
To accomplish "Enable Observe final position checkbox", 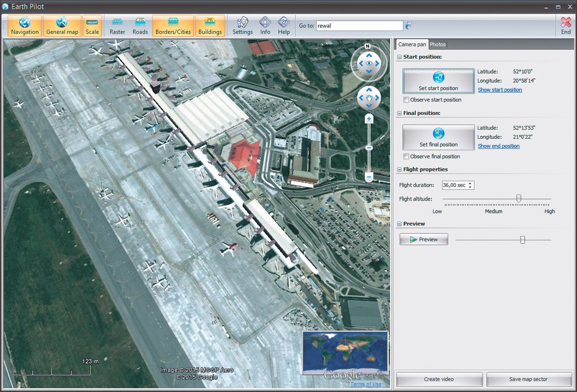I will click(406, 156).
